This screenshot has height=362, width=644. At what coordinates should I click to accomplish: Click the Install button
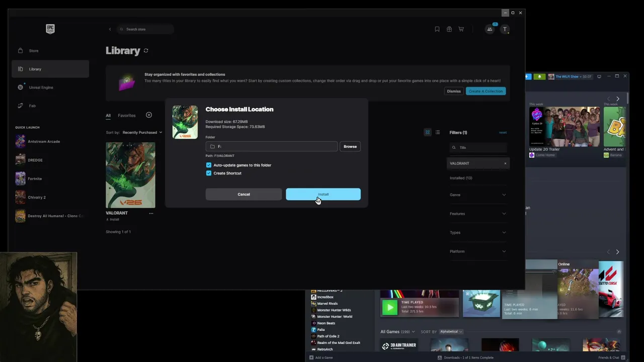(x=323, y=194)
